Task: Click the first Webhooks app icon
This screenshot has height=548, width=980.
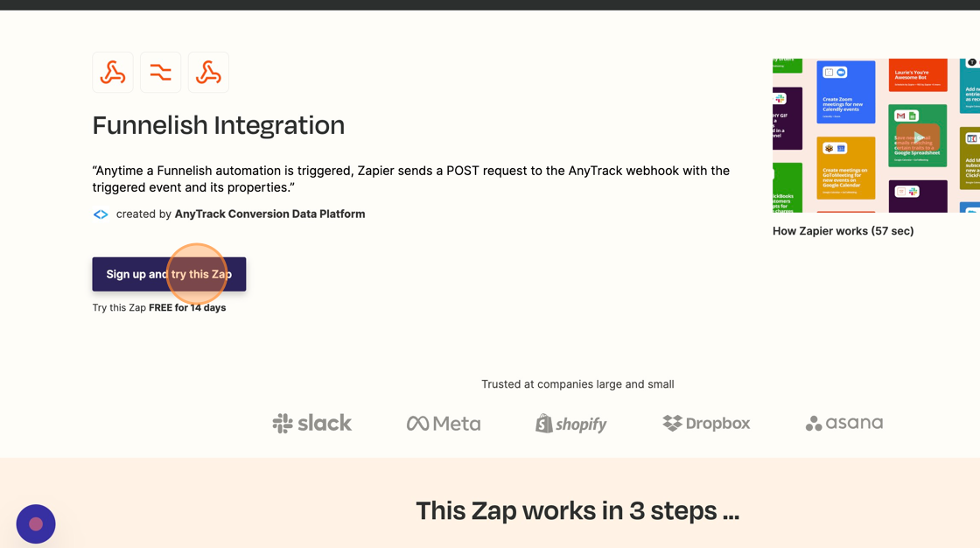Action: (113, 73)
